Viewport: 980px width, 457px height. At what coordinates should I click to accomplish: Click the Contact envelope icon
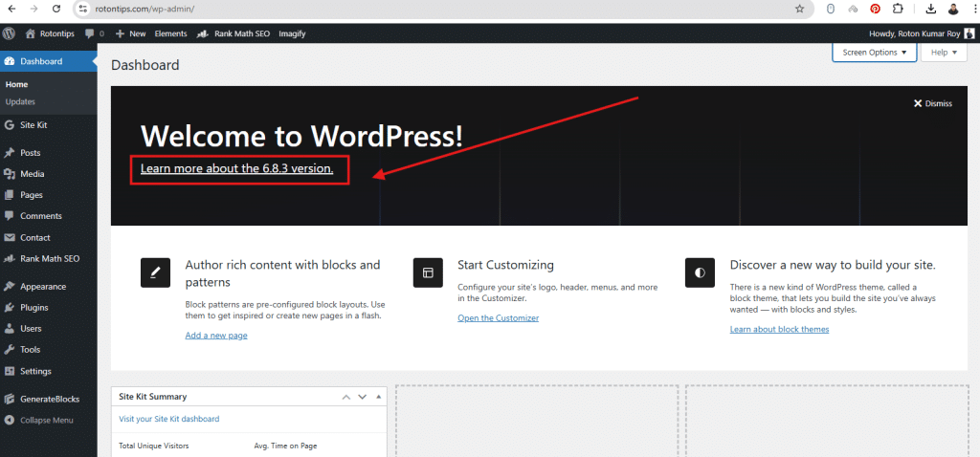click(x=10, y=238)
